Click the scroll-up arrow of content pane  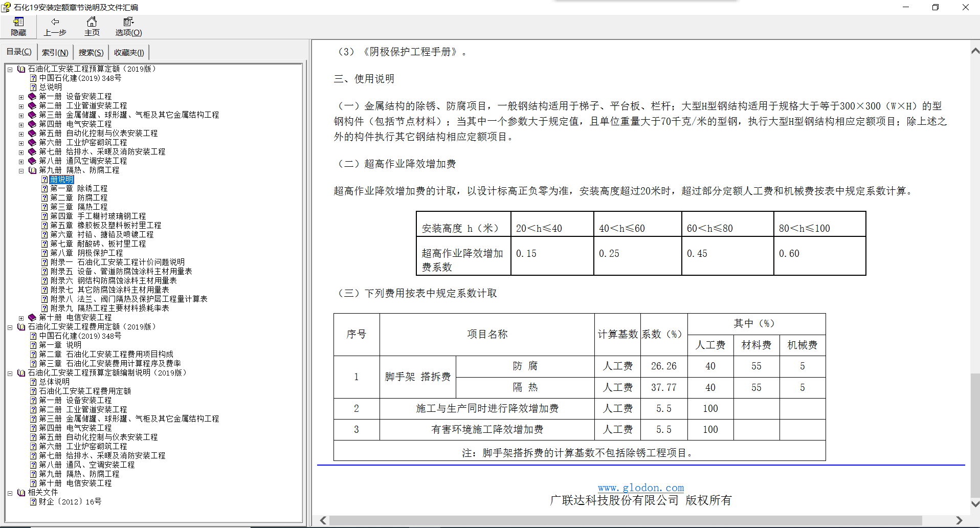975,51
